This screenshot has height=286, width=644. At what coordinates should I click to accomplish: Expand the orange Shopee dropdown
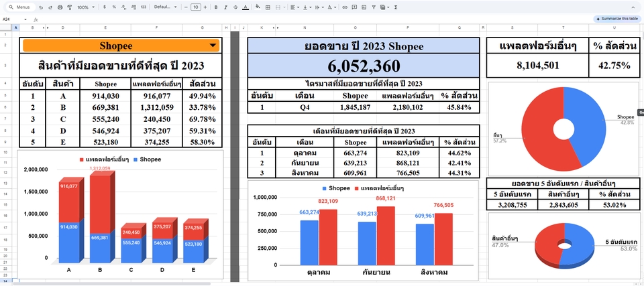213,46
